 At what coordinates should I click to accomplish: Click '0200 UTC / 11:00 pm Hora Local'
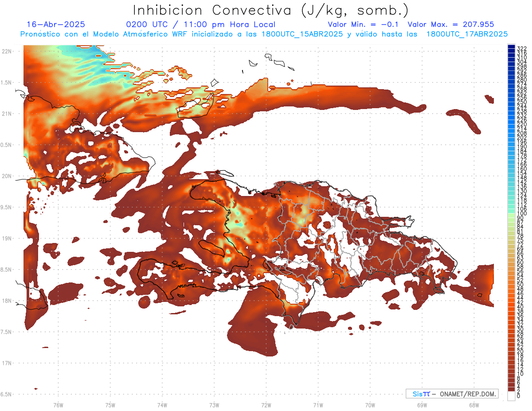(x=200, y=25)
